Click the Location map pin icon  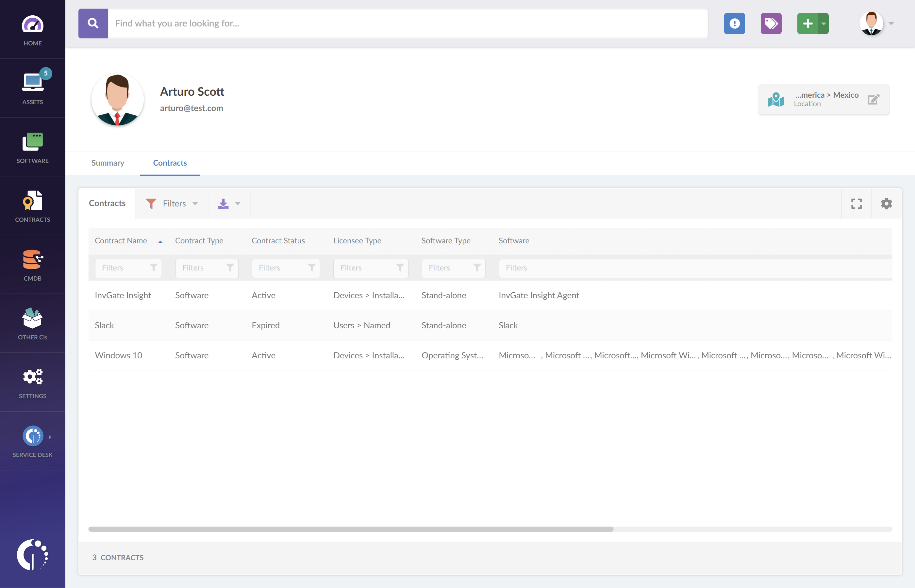point(776,99)
